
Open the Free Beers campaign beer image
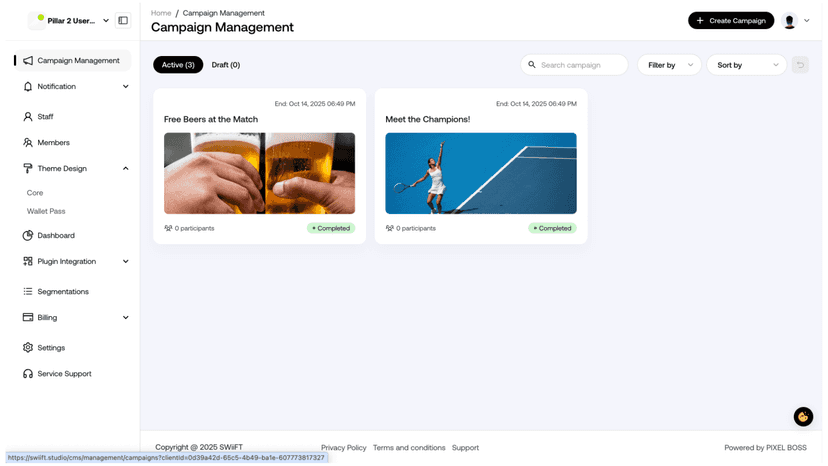(259, 174)
